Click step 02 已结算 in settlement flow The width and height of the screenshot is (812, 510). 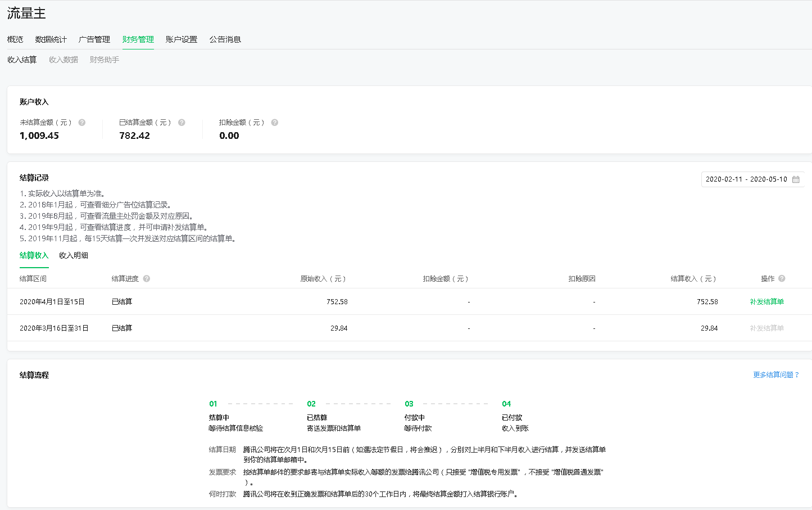tap(317, 418)
